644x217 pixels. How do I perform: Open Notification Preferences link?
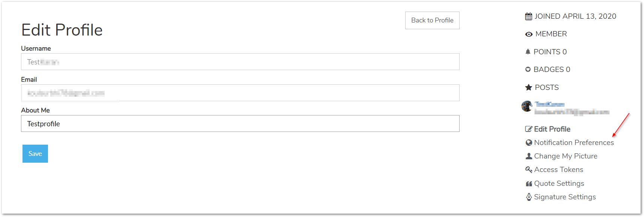[574, 142]
